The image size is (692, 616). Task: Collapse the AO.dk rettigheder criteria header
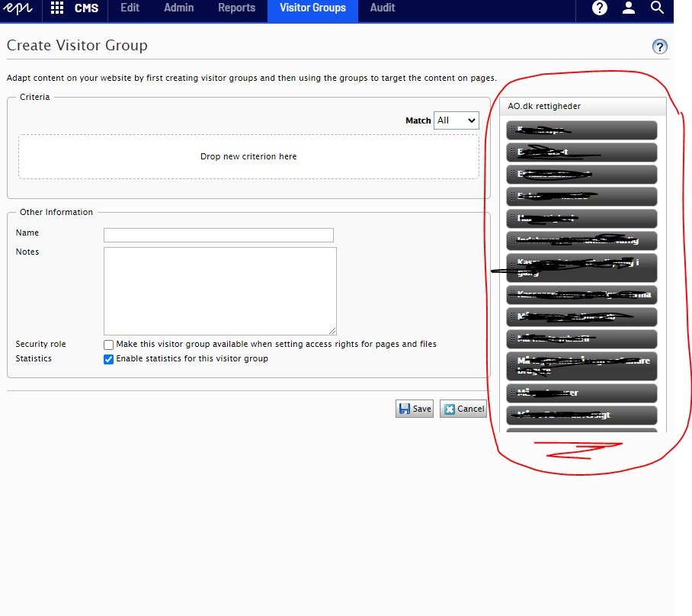tap(582, 107)
